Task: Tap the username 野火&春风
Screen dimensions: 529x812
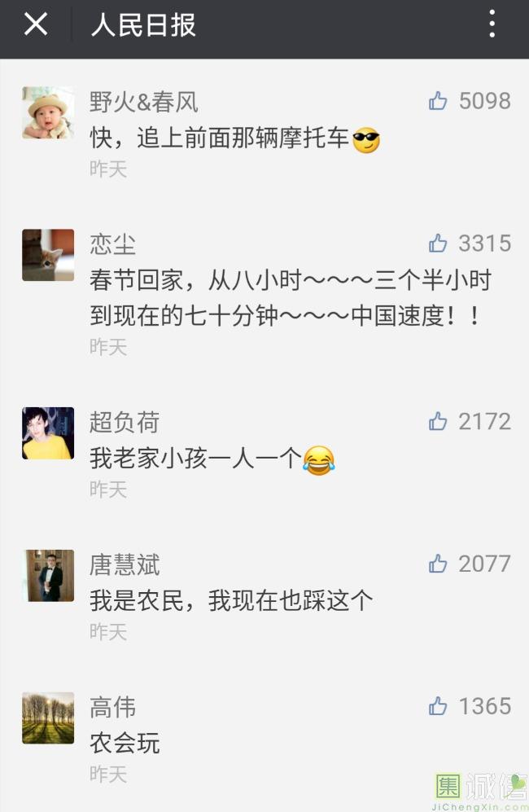Action: click(144, 102)
